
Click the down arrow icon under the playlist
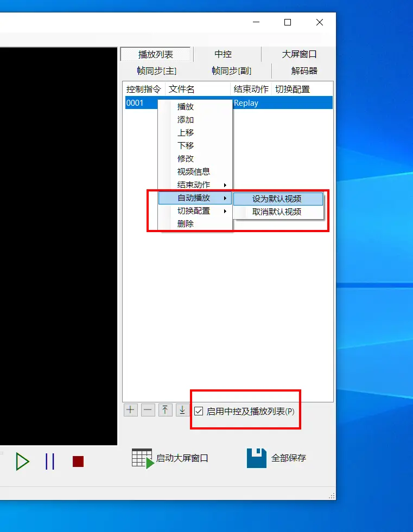[182, 410]
